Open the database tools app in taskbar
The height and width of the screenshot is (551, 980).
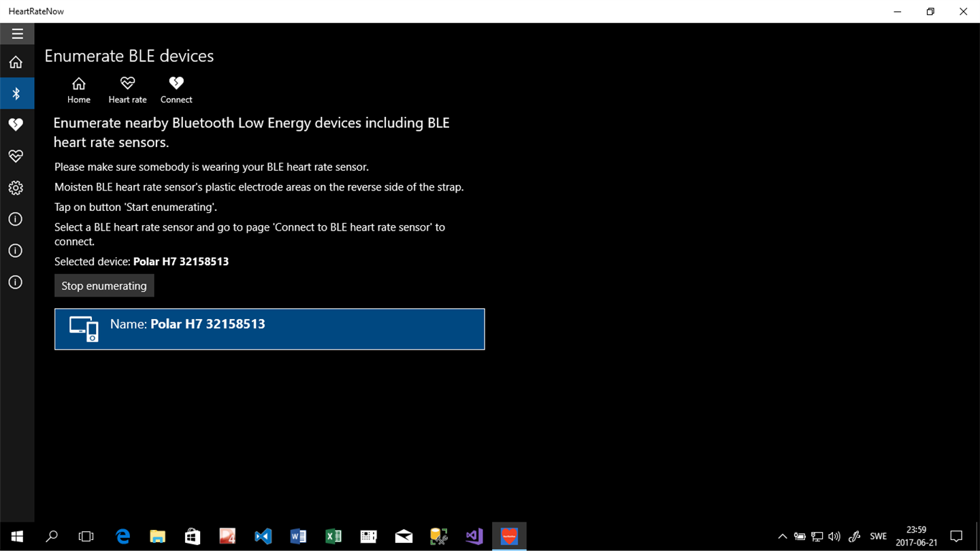(x=439, y=537)
